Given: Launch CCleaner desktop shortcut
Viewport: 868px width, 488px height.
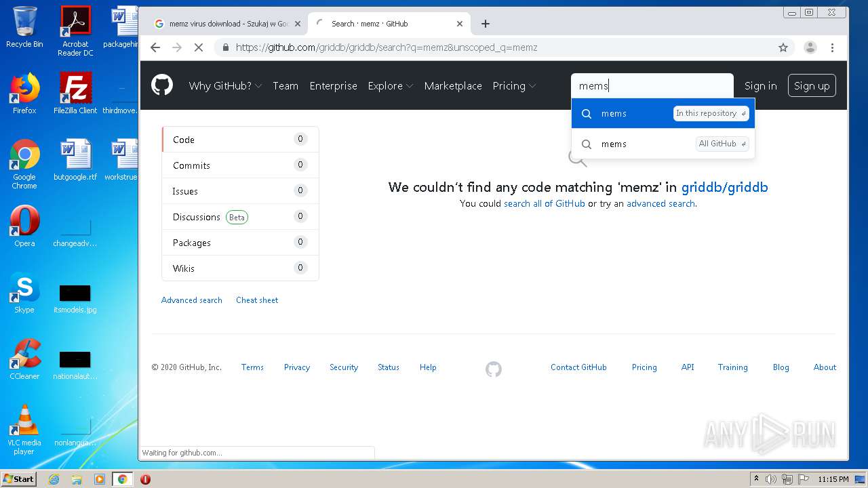Looking at the screenshot, I should [x=24, y=359].
